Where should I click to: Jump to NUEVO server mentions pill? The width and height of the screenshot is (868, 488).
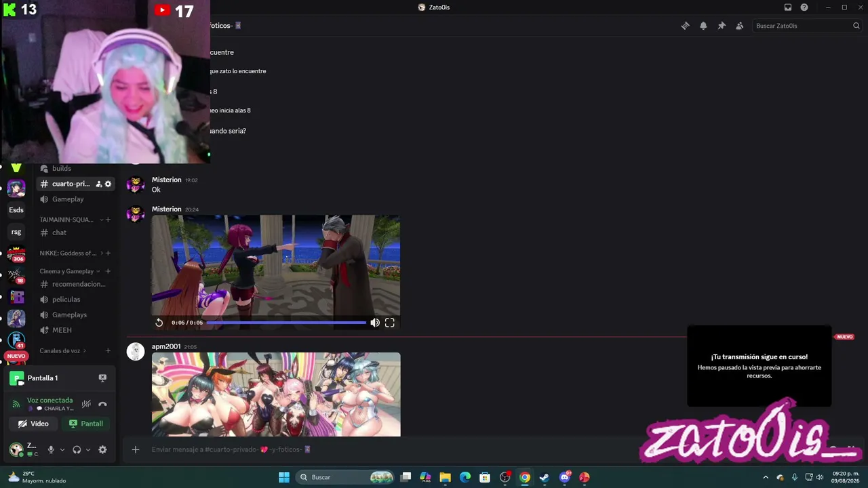pyautogui.click(x=16, y=356)
